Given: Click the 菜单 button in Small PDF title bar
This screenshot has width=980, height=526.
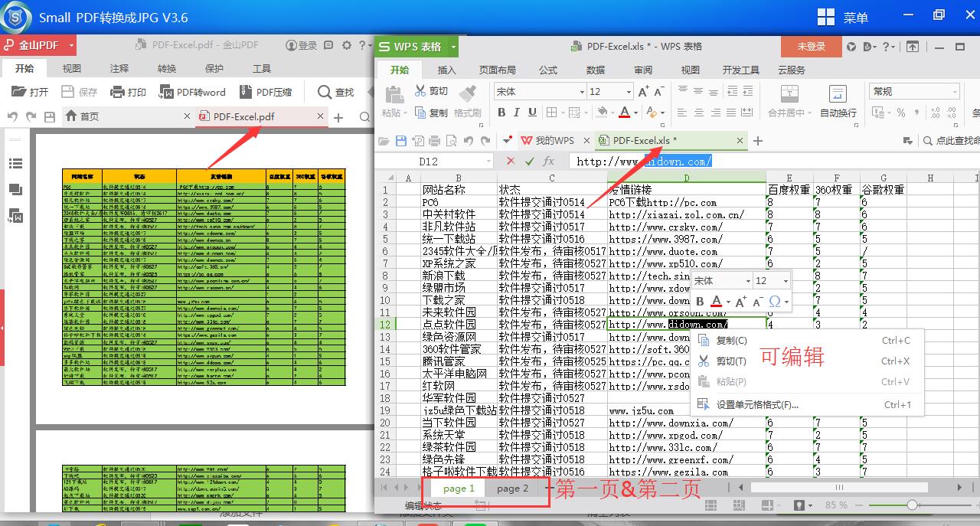Looking at the screenshot, I should click(x=843, y=17).
